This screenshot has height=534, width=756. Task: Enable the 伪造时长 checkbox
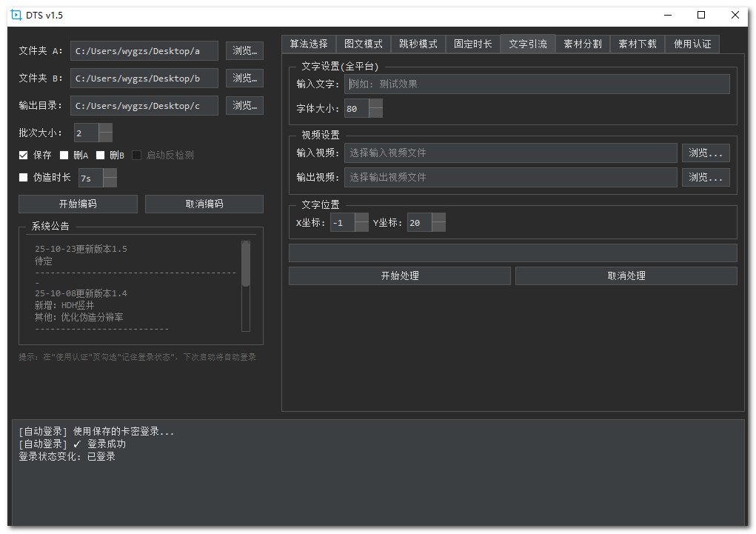coord(23,178)
